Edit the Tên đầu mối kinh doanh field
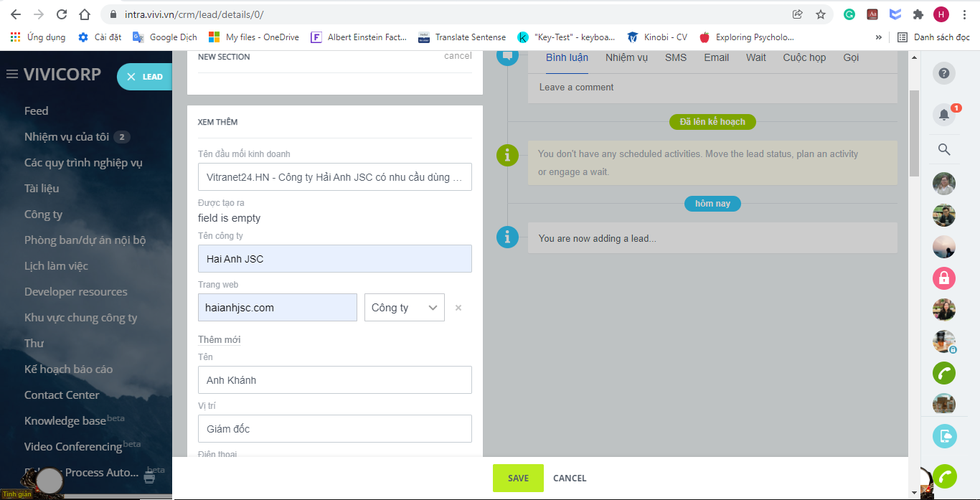This screenshot has width=980, height=500. 335,176
